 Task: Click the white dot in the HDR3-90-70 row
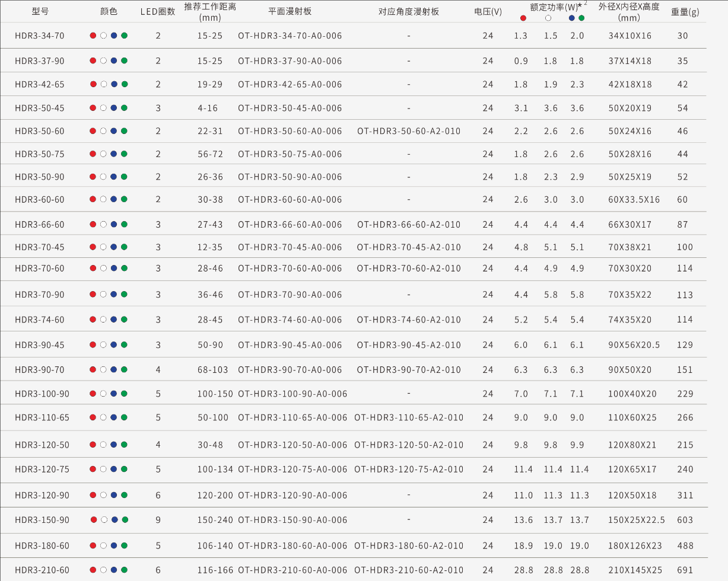coord(103,370)
